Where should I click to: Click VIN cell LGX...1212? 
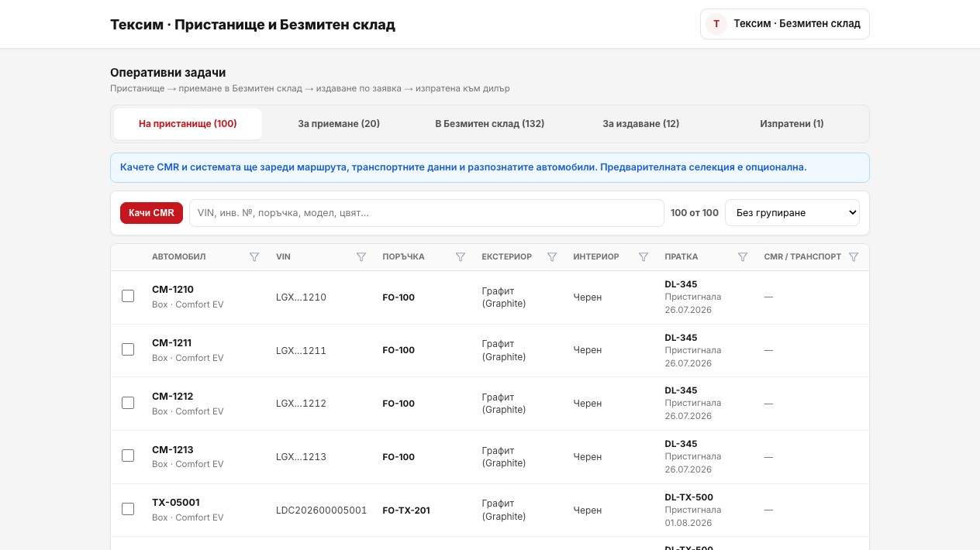pos(301,404)
